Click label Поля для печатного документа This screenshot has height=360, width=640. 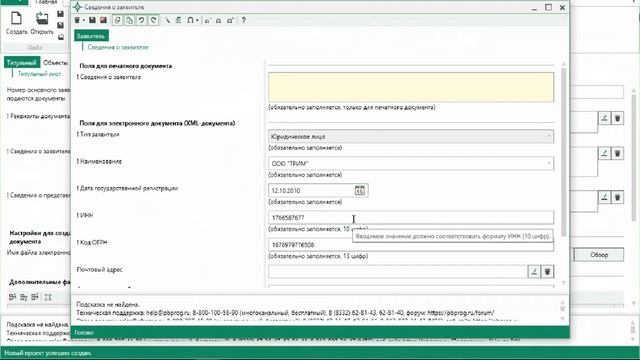coord(126,66)
